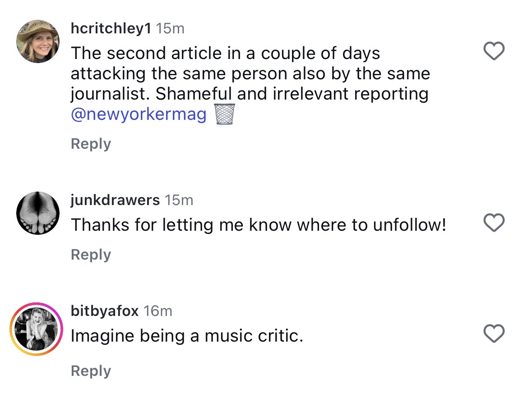
Task: Select the 15m timestamp next to junkdrawers
Action: pyautogui.click(x=179, y=200)
